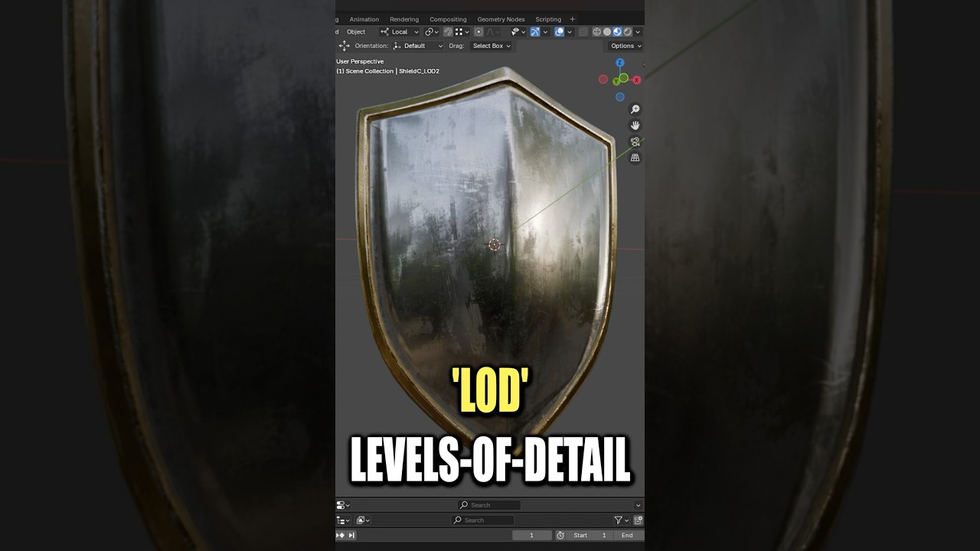
Task: Switch perspective/orthographic with the grid icon
Action: point(635,158)
